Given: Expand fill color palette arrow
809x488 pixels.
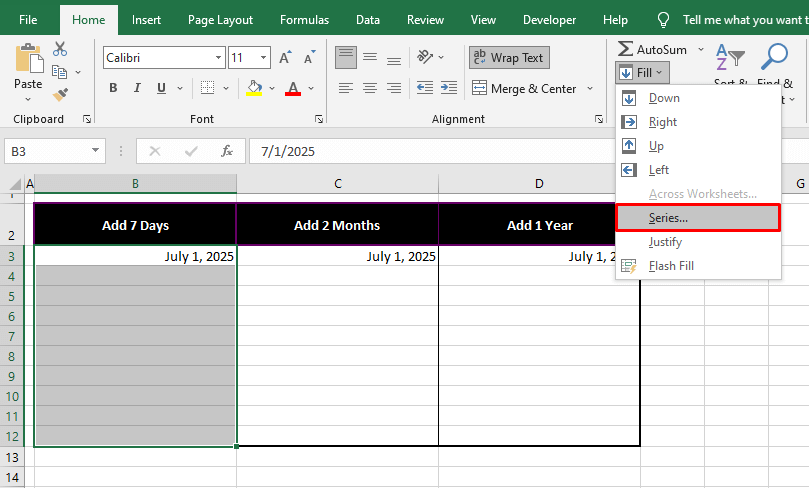Looking at the screenshot, I should [272, 88].
